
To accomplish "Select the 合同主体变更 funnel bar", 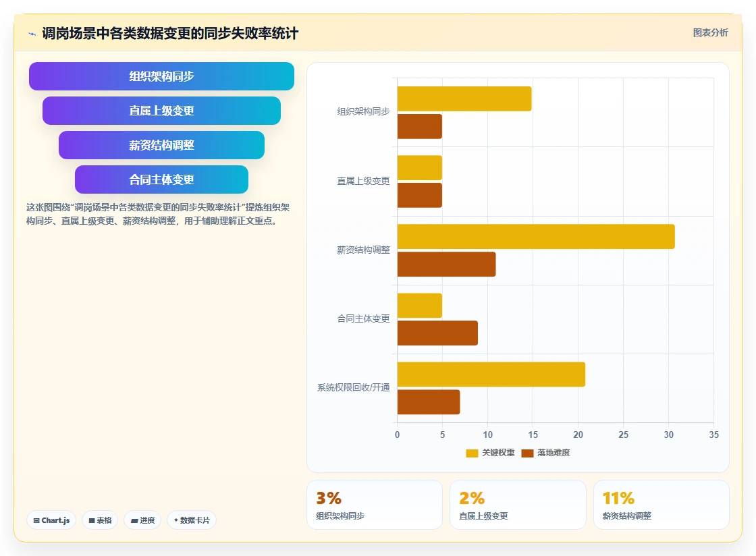I will click(x=161, y=179).
